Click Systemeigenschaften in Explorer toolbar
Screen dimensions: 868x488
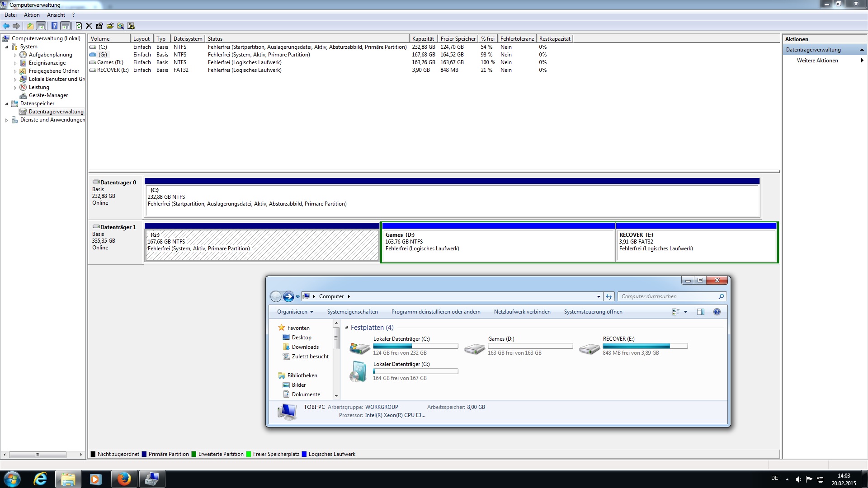point(352,312)
